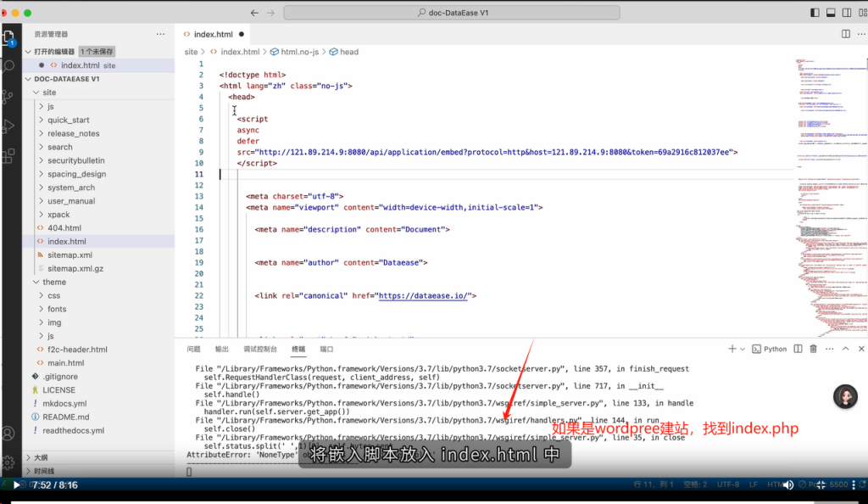The image size is (868, 504).
Task: Toggle the secondary sidebar layout icon
Action: [x=847, y=13]
